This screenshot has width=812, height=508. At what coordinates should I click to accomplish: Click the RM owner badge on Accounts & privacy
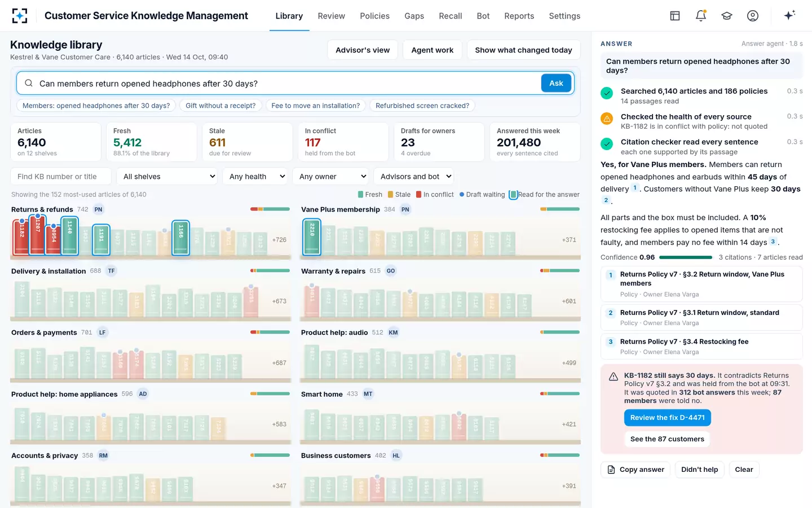pyautogui.click(x=103, y=456)
